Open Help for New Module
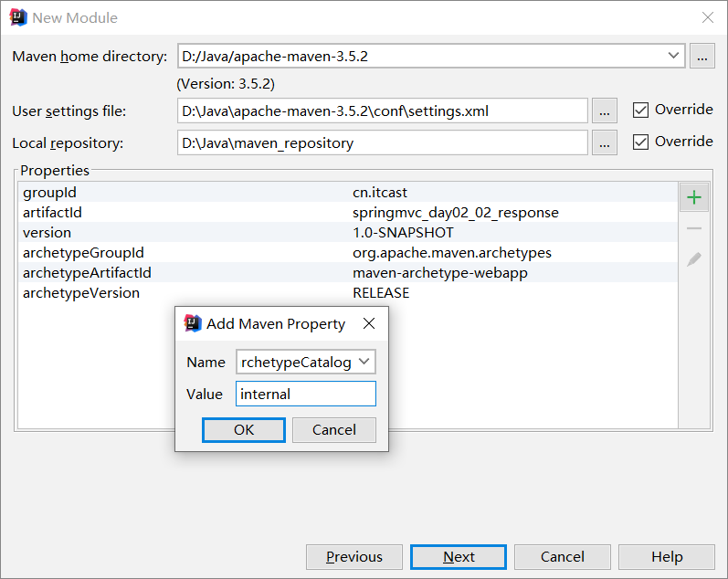The width and height of the screenshot is (728, 579). [667, 557]
